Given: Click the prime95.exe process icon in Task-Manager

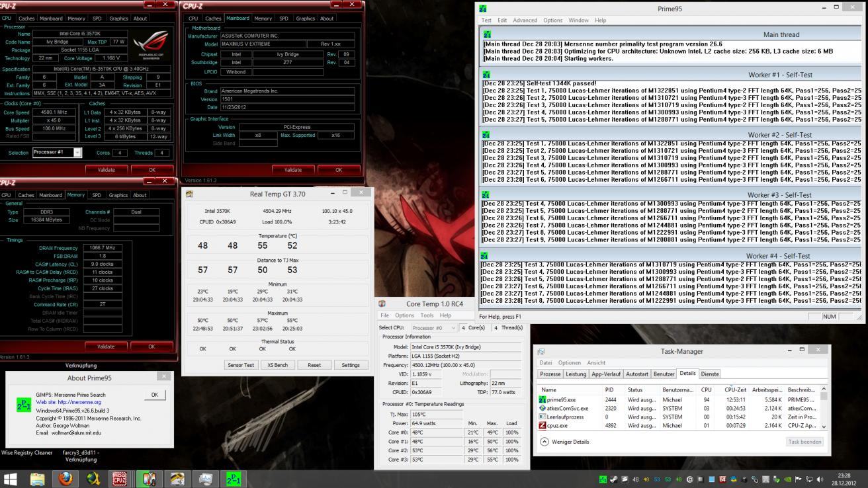Looking at the screenshot, I should (542, 399).
